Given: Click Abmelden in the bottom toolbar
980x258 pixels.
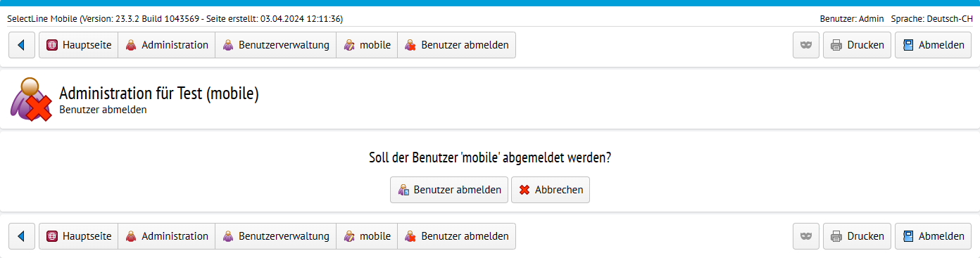Looking at the screenshot, I should coord(933,236).
